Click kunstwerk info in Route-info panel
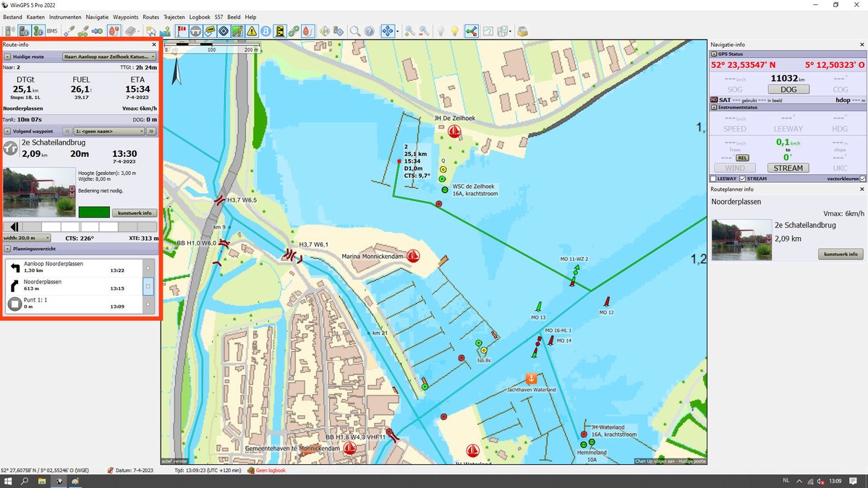Image resolution: width=868 pixels, height=488 pixels. click(x=135, y=213)
